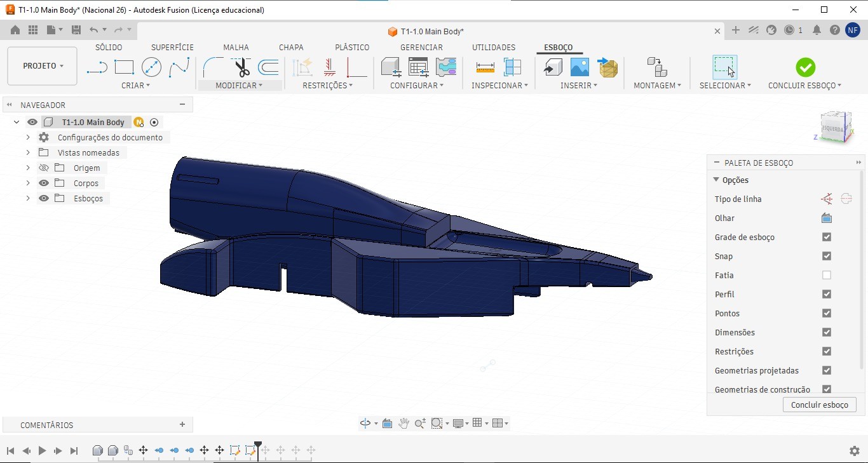This screenshot has width=868, height=463.
Task: Click the Insert Derive icon
Action: coord(553,67)
